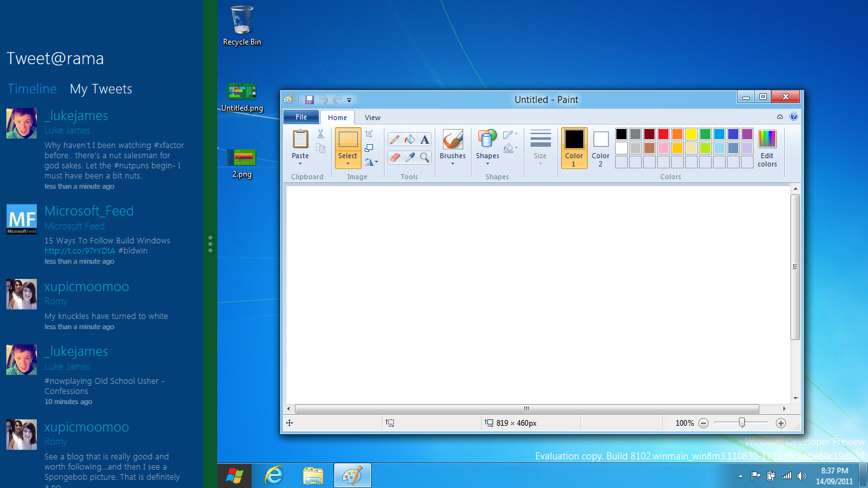Click the Paint horizontal scrollbar thumb

click(527, 409)
